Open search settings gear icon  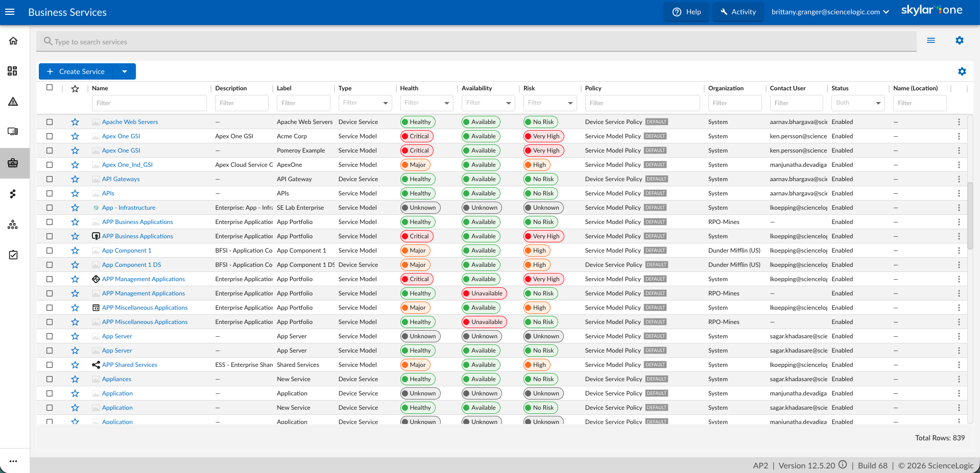960,40
